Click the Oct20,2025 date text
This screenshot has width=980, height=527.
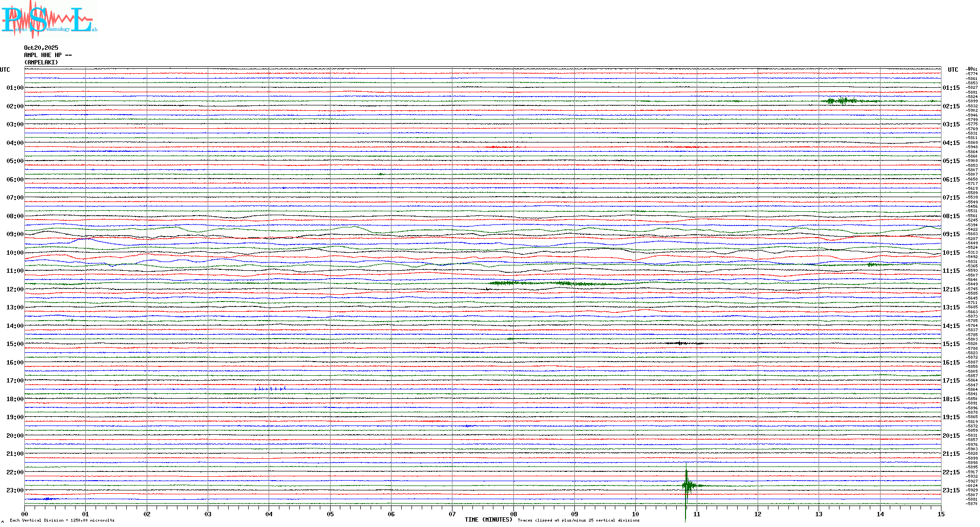coord(41,48)
